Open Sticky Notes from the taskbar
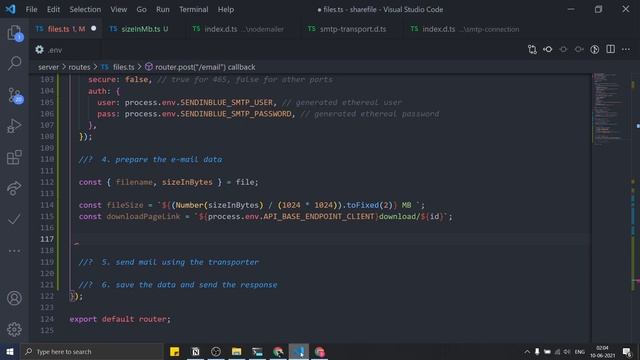This screenshot has height=360, width=640. coord(175,351)
